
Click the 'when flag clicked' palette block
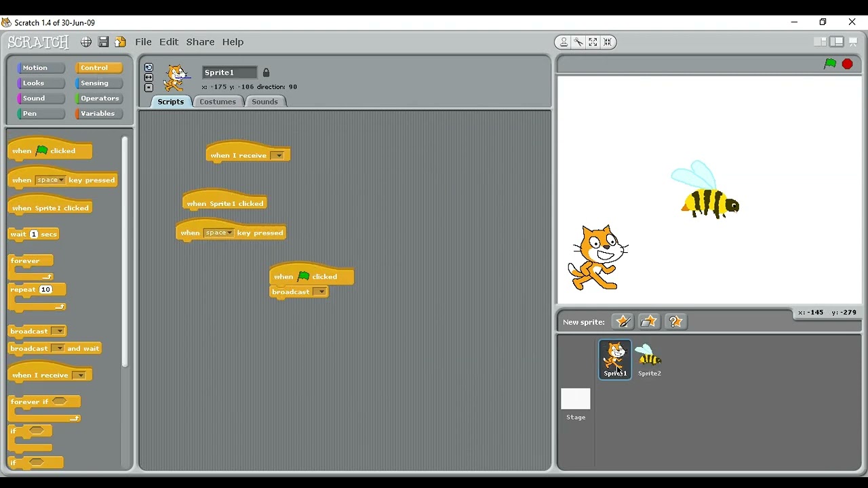[50, 150]
